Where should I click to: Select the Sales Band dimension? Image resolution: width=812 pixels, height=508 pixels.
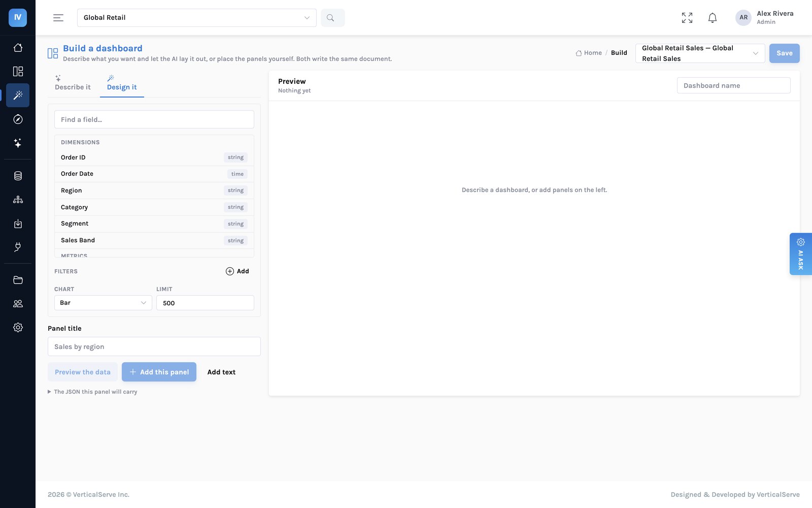coord(154,240)
